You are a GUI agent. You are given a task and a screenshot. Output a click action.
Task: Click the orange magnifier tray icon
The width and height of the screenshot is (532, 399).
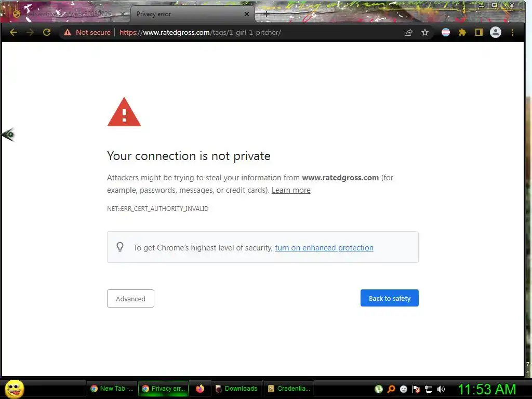pyautogui.click(x=391, y=389)
